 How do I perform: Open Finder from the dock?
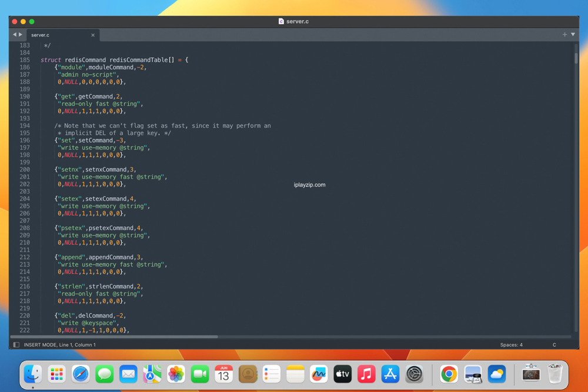click(x=33, y=374)
